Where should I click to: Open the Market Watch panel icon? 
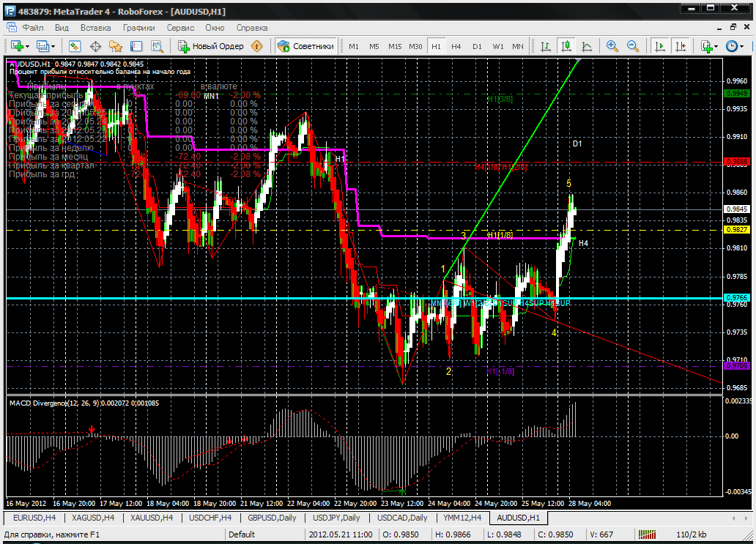pyautogui.click(x=74, y=46)
